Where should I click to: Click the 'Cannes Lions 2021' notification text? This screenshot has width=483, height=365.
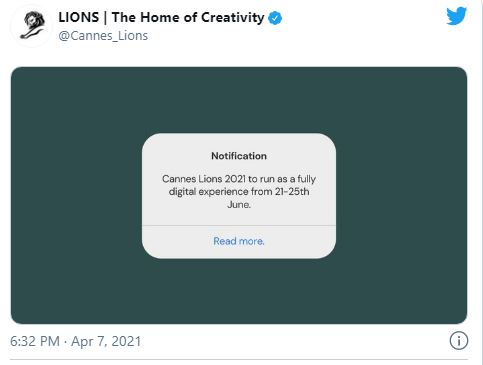pos(204,179)
